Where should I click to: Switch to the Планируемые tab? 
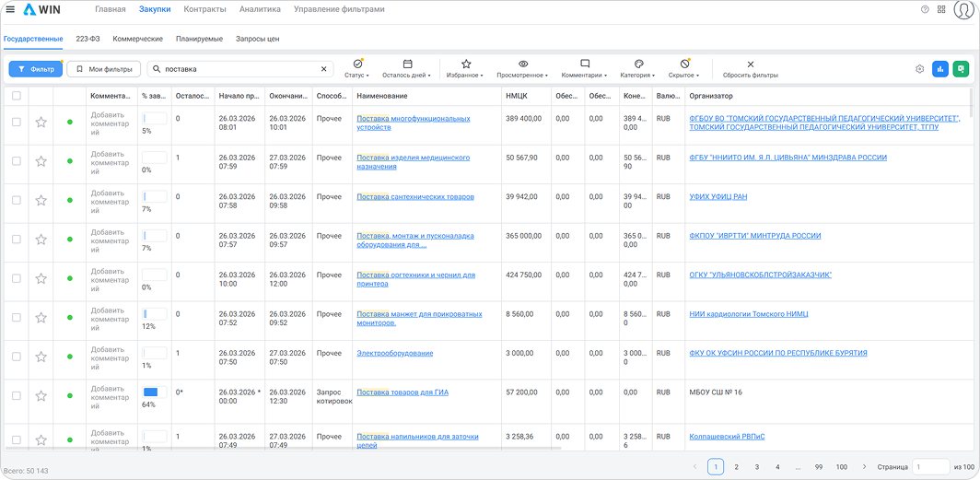click(199, 39)
